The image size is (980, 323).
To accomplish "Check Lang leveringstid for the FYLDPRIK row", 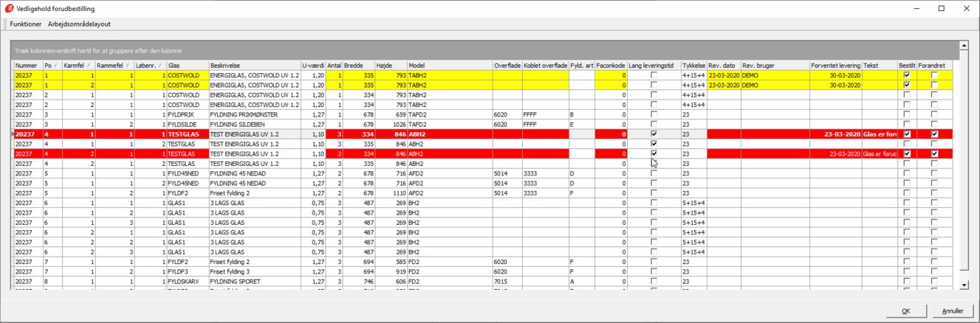I will [x=654, y=114].
